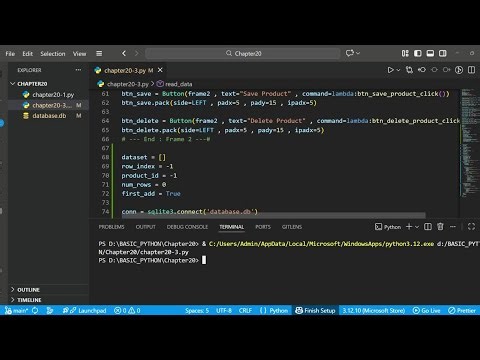Click the editor horizontal scrollbar
The image size is (480, 360).
click(x=273, y=215)
